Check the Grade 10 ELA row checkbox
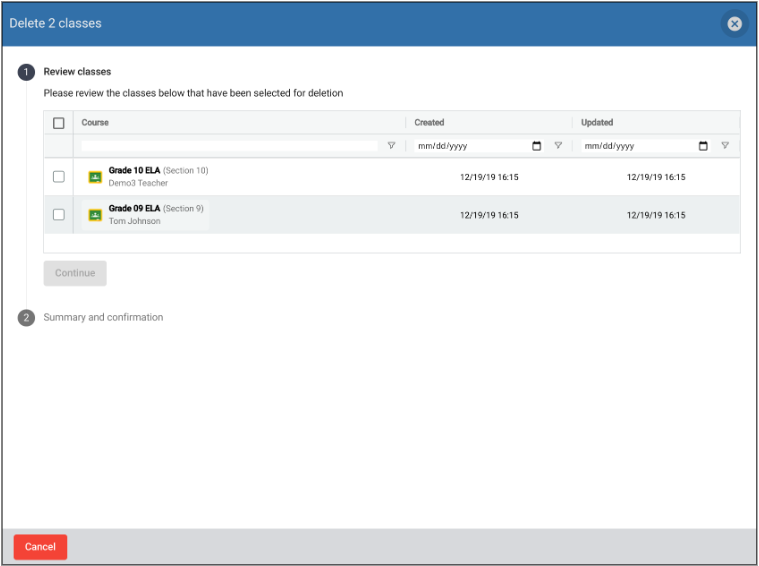 59,177
